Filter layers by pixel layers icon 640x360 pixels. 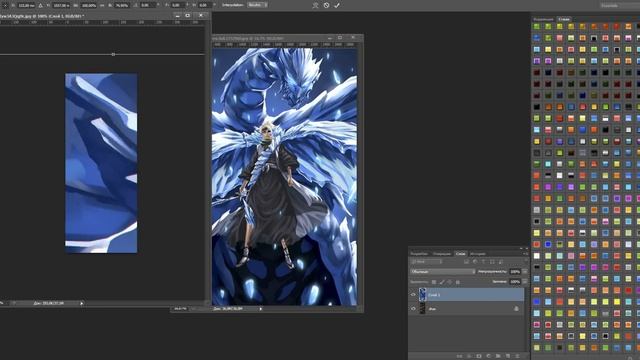click(x=466, y=262)
